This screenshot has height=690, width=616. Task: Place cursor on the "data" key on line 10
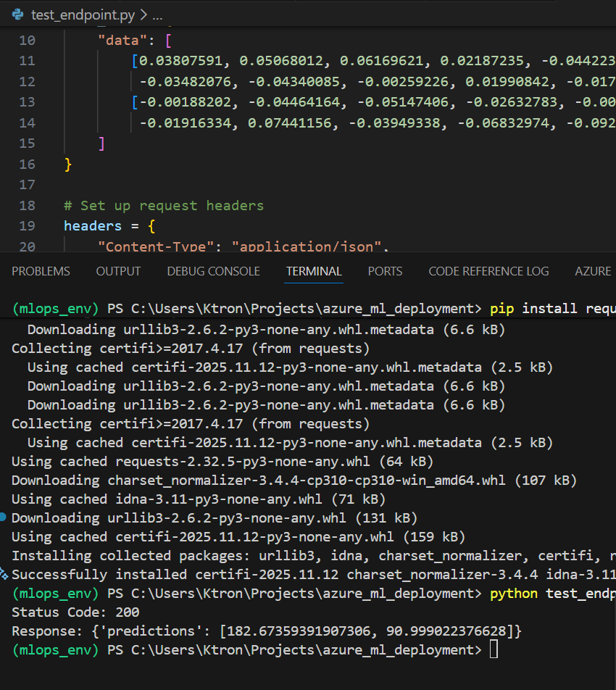pyautogui.click(x=118, y=40)
